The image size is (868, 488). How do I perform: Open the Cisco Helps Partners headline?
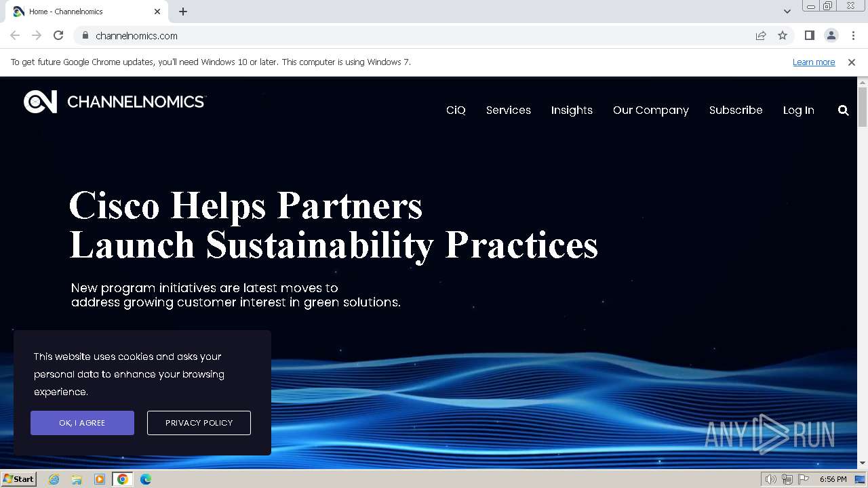333,225
